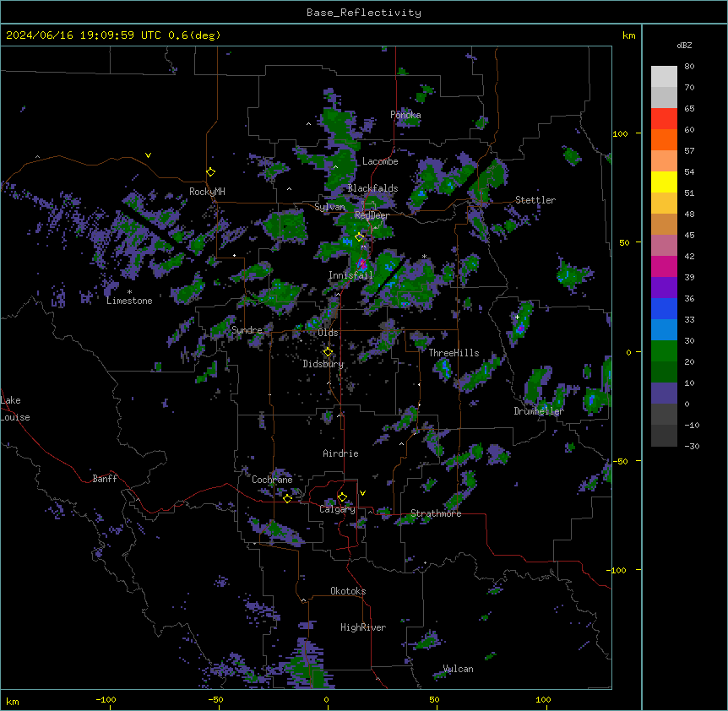
Task: Click the purple storm core north of Drumheller
Action: [521, 328]
